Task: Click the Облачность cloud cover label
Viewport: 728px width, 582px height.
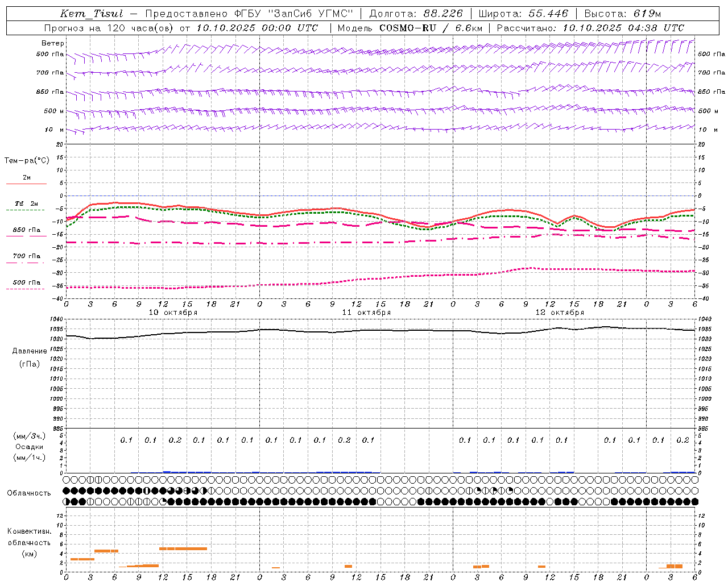Action: [29, 493]
